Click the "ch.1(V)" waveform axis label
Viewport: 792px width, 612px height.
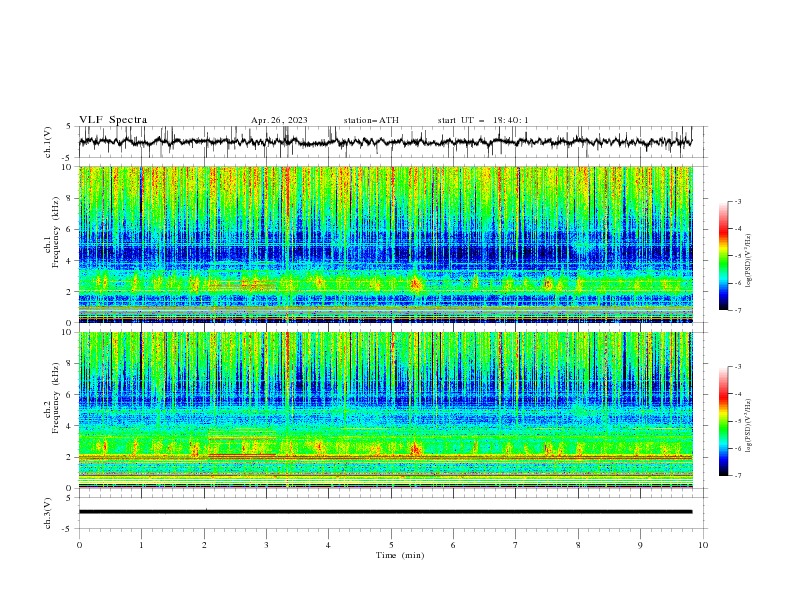(x=48, y=142)
